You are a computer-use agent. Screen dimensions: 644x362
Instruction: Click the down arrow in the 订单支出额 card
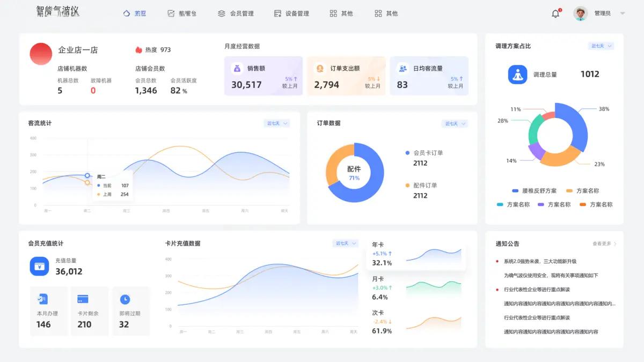point(378,79)
